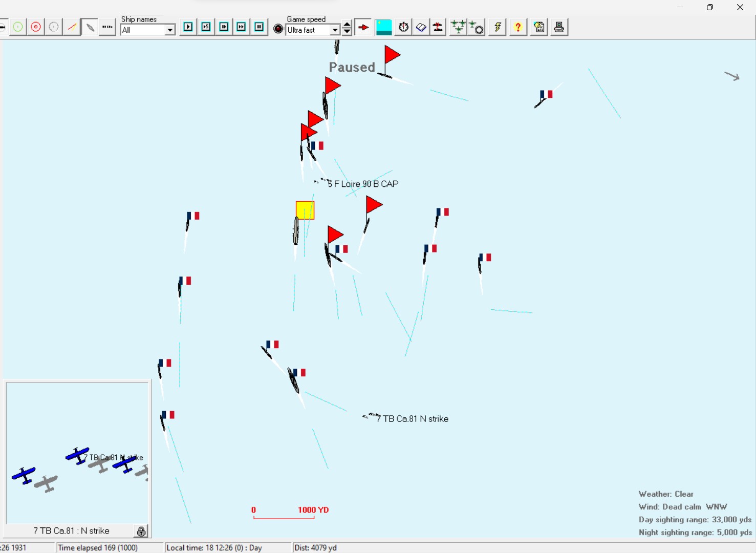This screenshot has width=756, height=553.
Task: Click the wind direction arrow indicator
Action: tap(732, 76)
